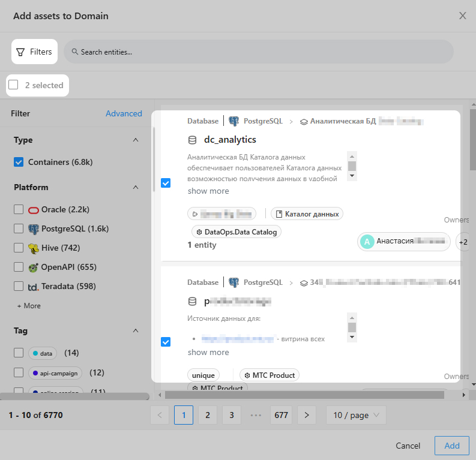
Task: Click the dc_analytics database icon
Action: coord(193,140)
